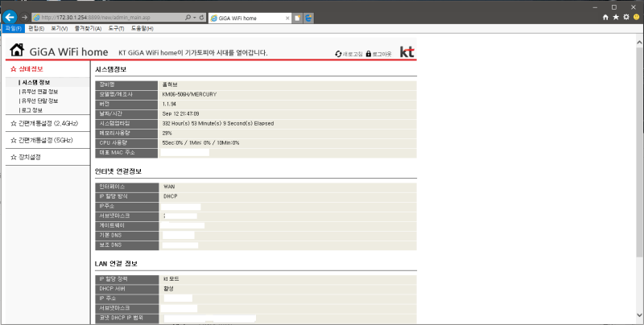
Task: Open Favorites star icon
Action: tap(616, 17)
